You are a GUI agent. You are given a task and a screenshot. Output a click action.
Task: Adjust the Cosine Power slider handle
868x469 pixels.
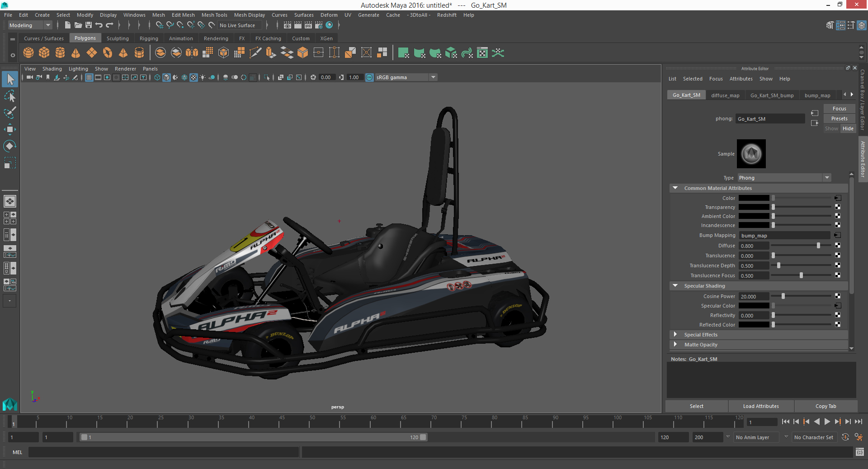(783, 296)
